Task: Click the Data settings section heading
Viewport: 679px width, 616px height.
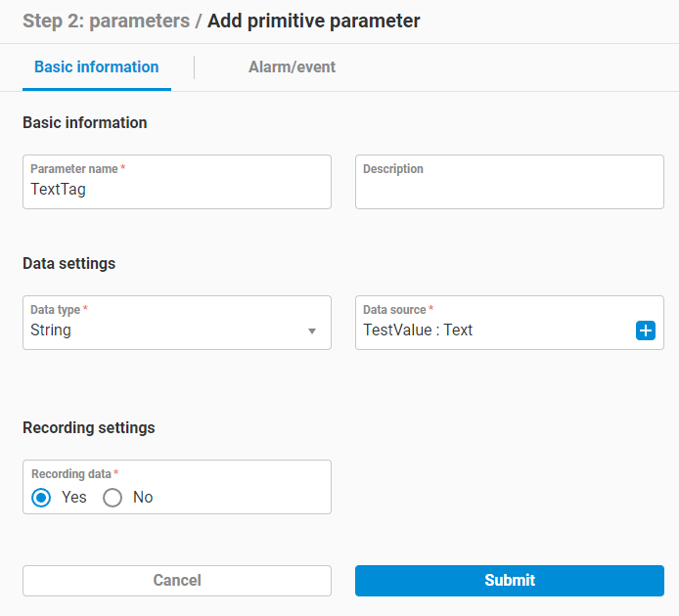Action: tap(68, 264)
